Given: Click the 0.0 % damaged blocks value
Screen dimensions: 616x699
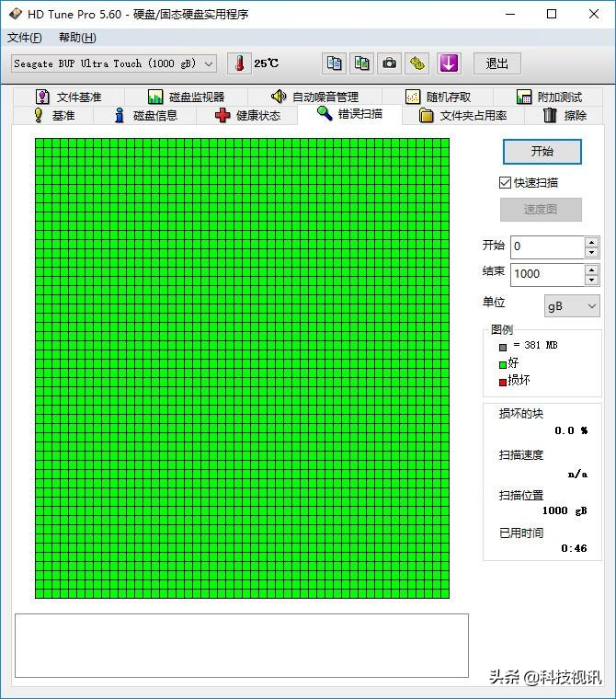Looking at the screenshot, I should pyautogui.click(x=571, y=430).
